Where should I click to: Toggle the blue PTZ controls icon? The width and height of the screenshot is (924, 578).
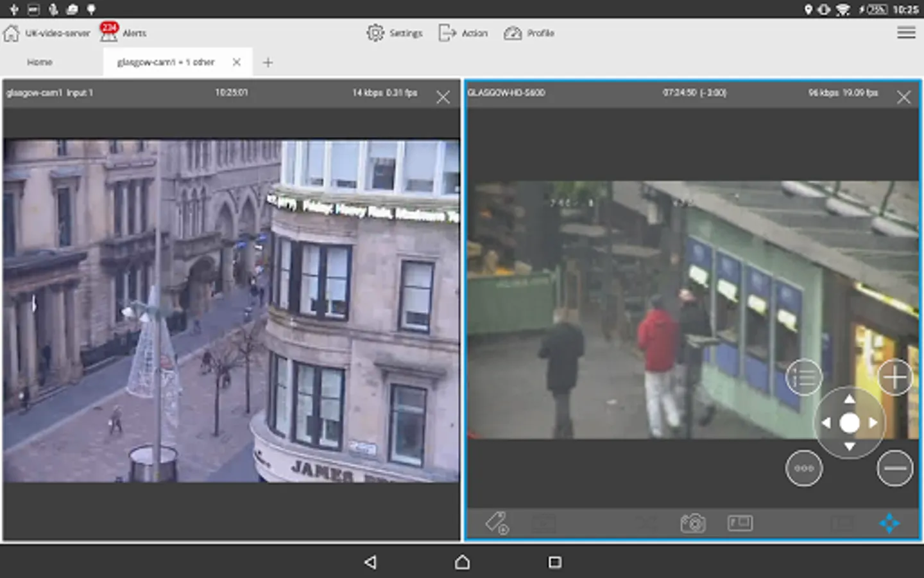point(889,523)
